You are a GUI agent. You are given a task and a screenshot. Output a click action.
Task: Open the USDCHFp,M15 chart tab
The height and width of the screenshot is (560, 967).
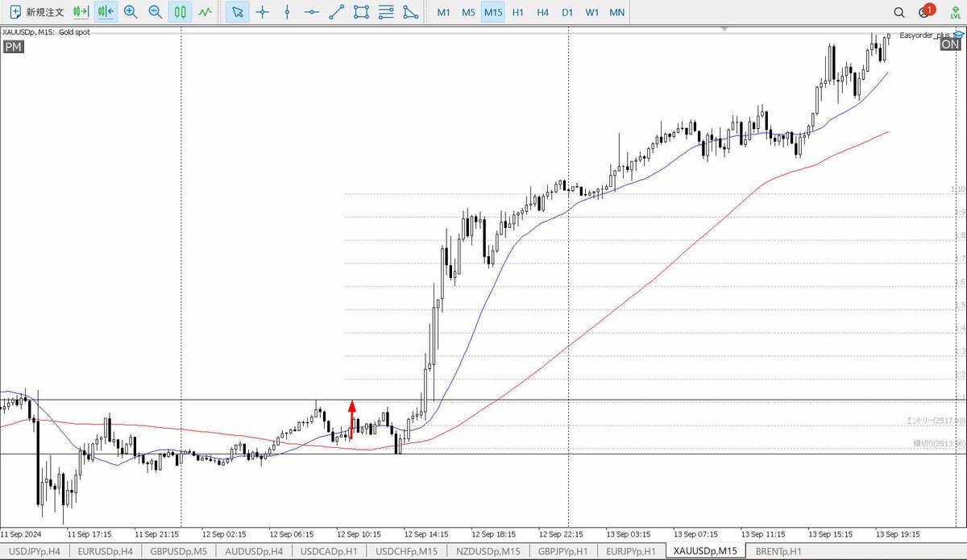click(x=405, y=551)
